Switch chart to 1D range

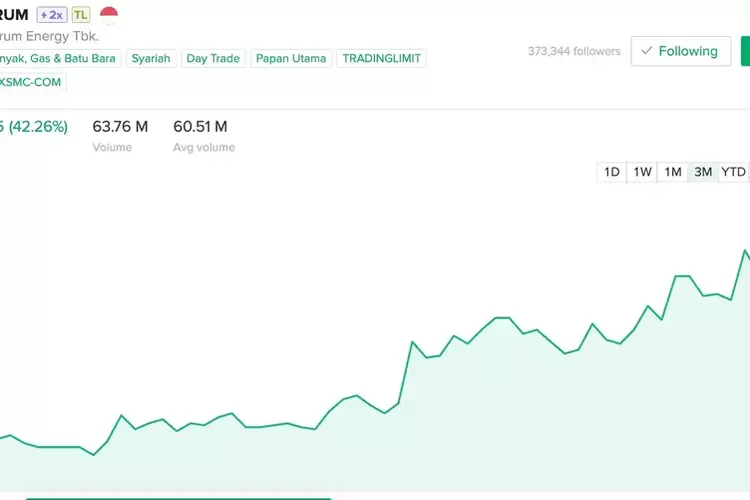click(x=612, y=172)
